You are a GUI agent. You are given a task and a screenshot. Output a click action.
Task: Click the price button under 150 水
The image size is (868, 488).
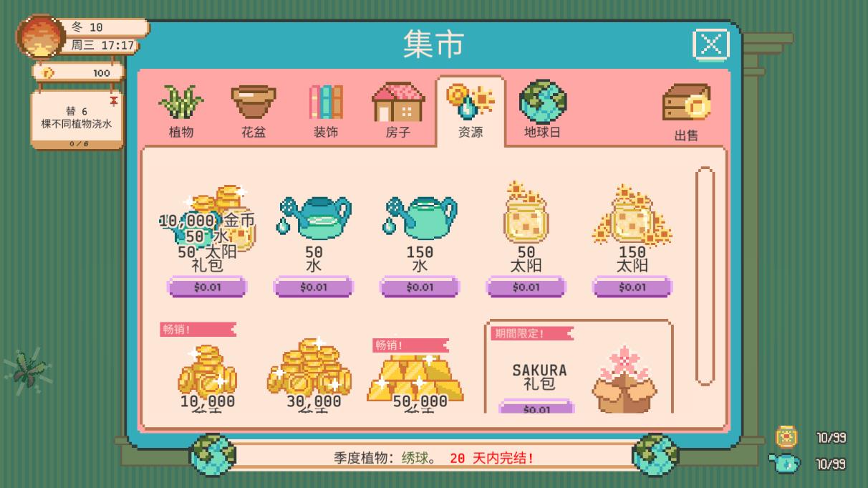[420, 287]
